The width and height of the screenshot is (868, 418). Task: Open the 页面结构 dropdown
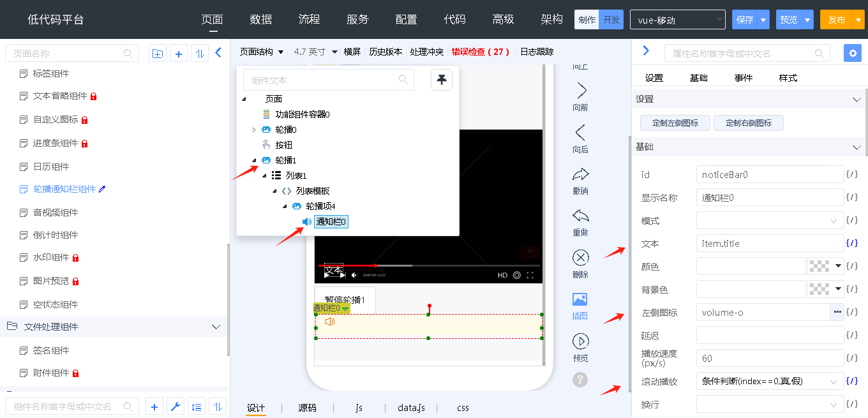[x=262, y=52]
